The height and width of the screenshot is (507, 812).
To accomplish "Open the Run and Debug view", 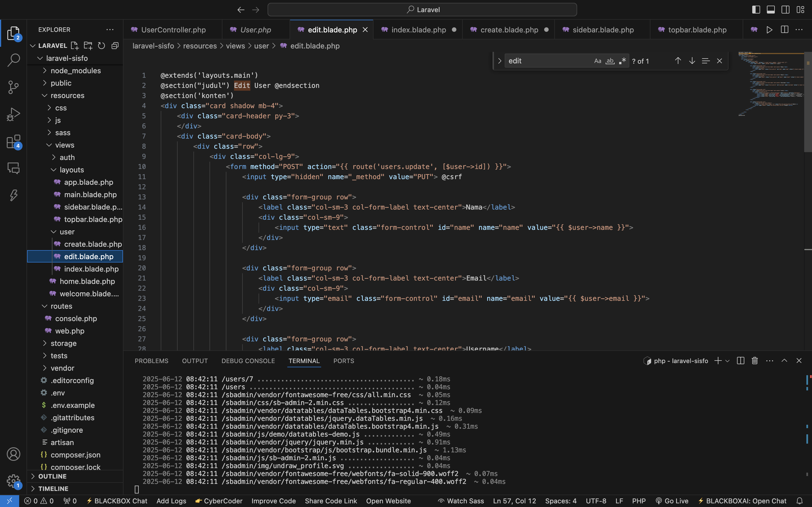I will point(14,114).
